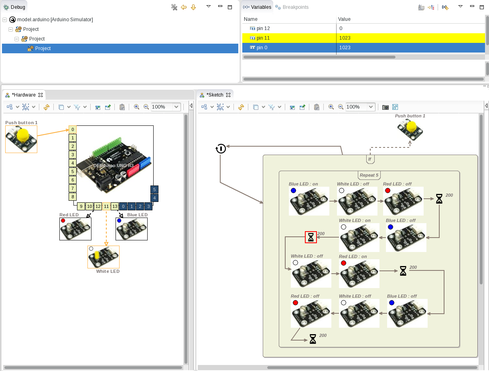
Task: Open the Sketch 100% zoom combo box
Action: click(360, 107)
